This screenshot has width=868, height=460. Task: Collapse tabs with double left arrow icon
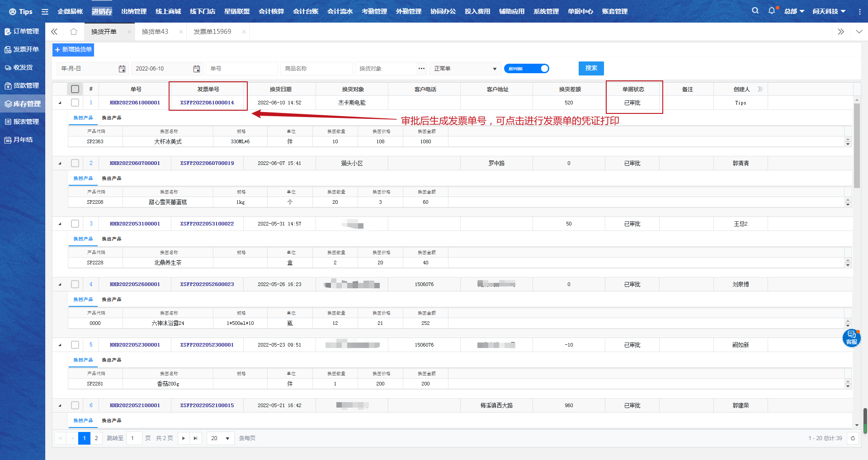(54, 32)
